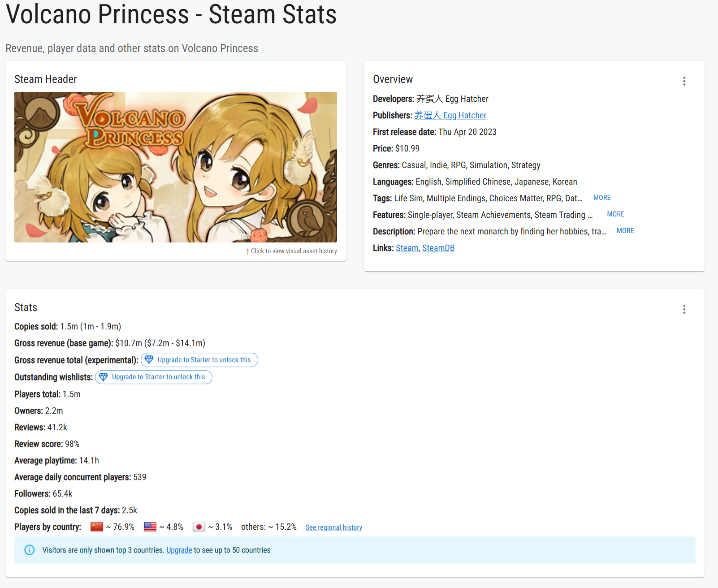The image size is (718, 588).
Task: Open the Volcano Princess header image
Action: click(176, 167)
